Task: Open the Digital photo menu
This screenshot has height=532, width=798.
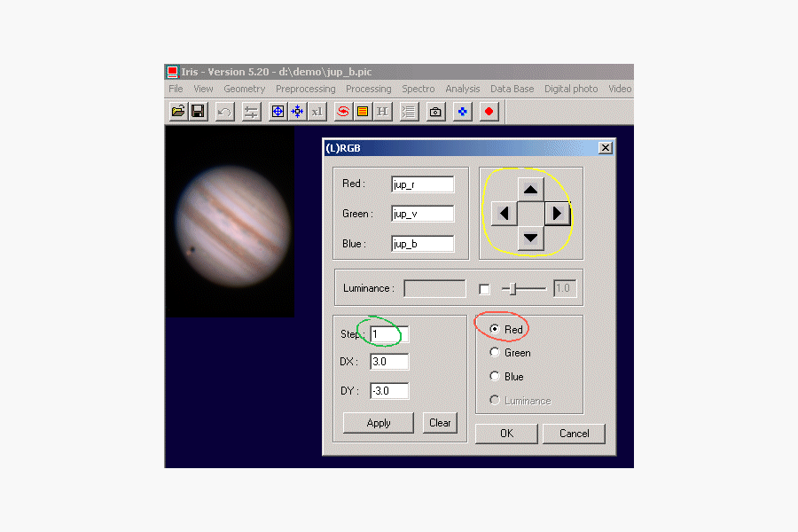Action: tap(571, 89)
